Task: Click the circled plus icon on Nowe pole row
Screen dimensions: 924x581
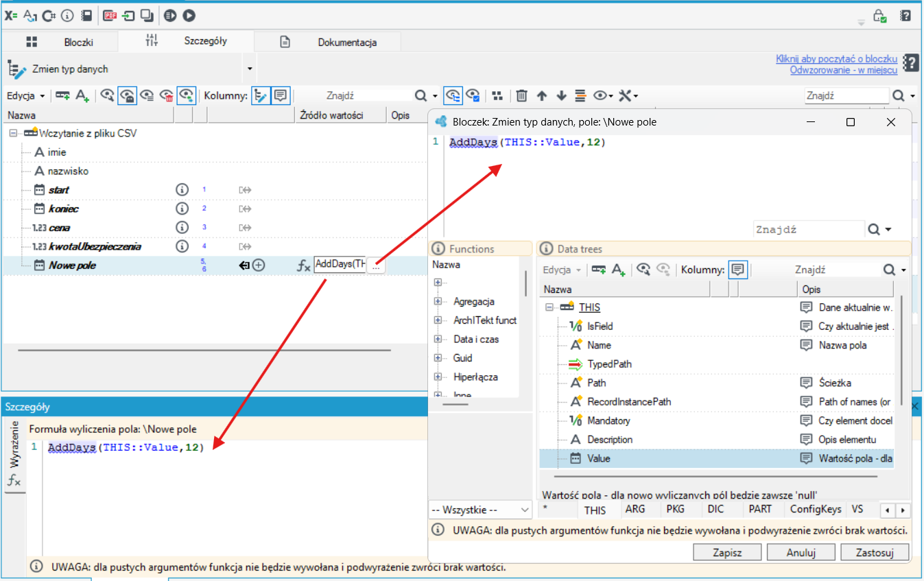Action: [x=259, y=265]
